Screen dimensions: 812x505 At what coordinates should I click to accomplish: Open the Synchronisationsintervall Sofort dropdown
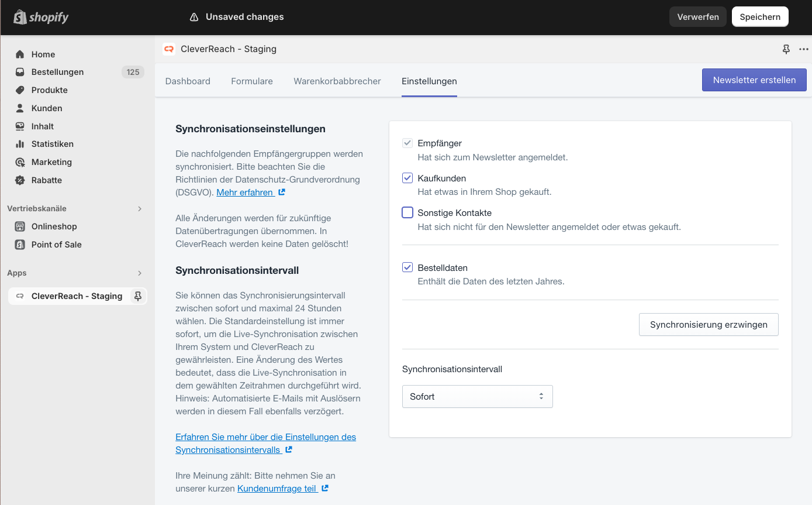[478, 396]
